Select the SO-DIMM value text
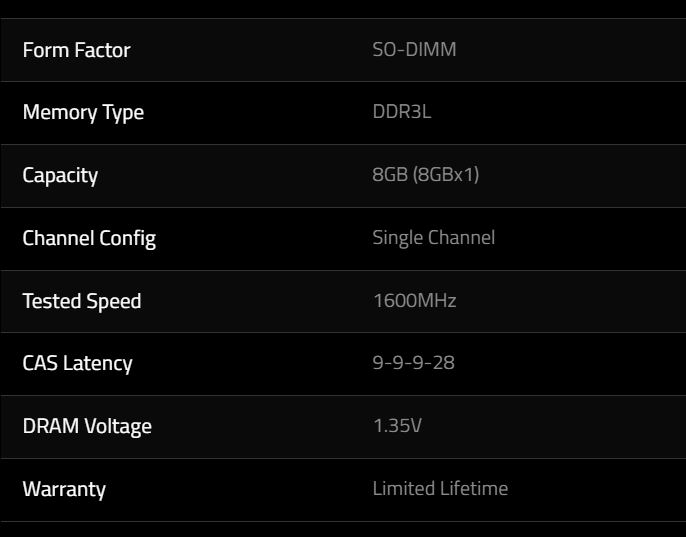686x537 pixels. click(414, 49)
